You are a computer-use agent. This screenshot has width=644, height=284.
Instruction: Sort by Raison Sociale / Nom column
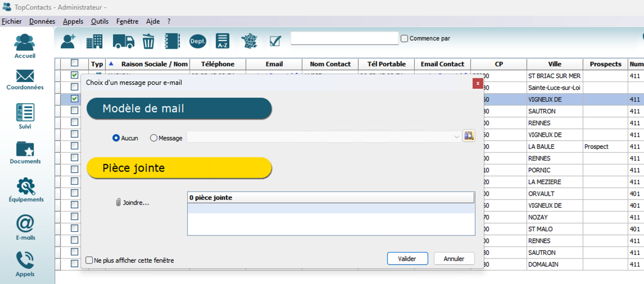click(x=154, y=64)
